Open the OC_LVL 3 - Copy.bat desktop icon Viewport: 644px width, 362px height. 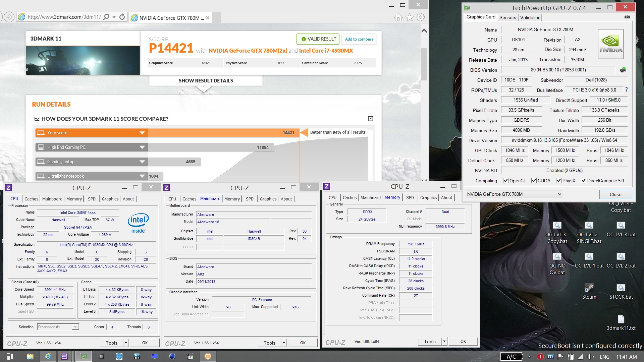pyautogui.click(x=557, y=233)
